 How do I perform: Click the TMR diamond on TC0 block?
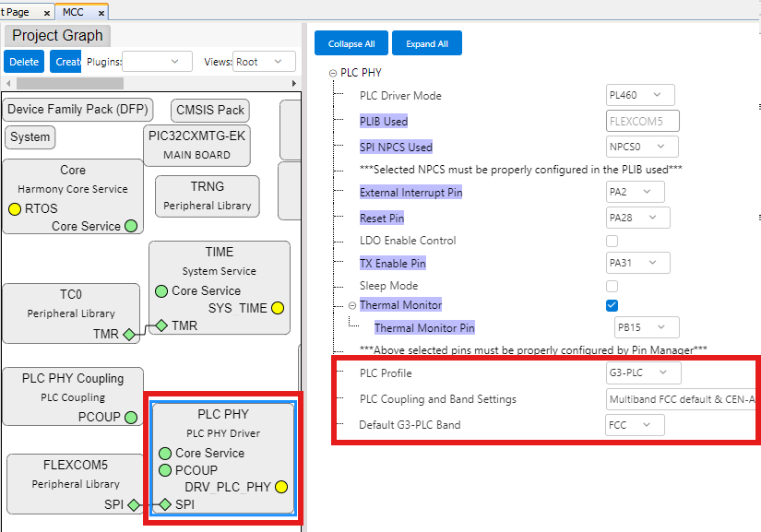(x=129, y=334)
